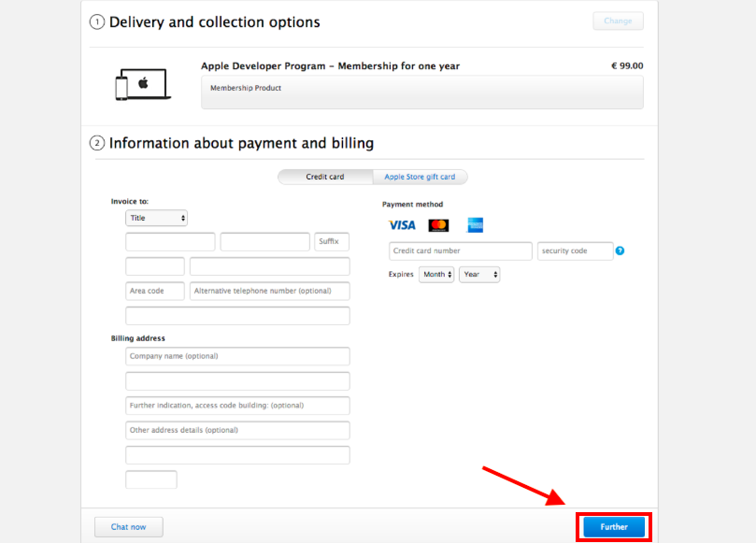The image size is (756, 543).
Task: Focus the Credit card number field
Action: (x=461, y=251)
